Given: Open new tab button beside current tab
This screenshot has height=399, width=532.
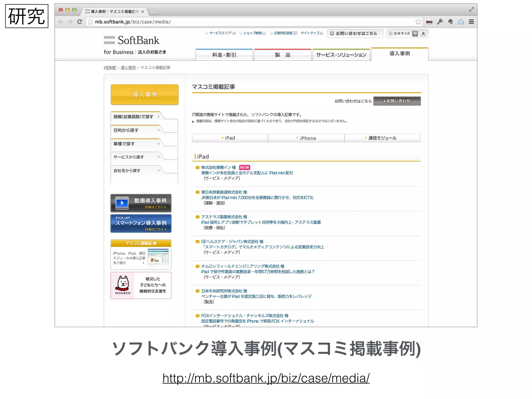Looking at the screenshot, I should coord(154,11).
